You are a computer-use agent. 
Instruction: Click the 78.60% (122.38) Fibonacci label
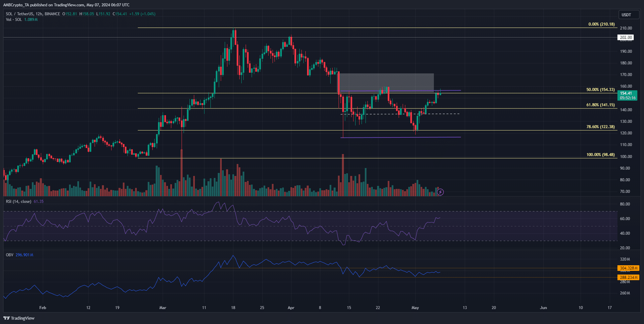tap(601, 127)
